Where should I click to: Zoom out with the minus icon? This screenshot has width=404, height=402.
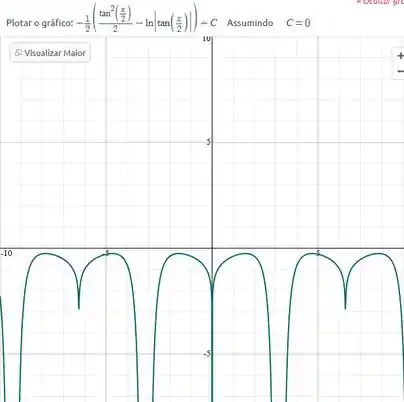tap(400, 71)
